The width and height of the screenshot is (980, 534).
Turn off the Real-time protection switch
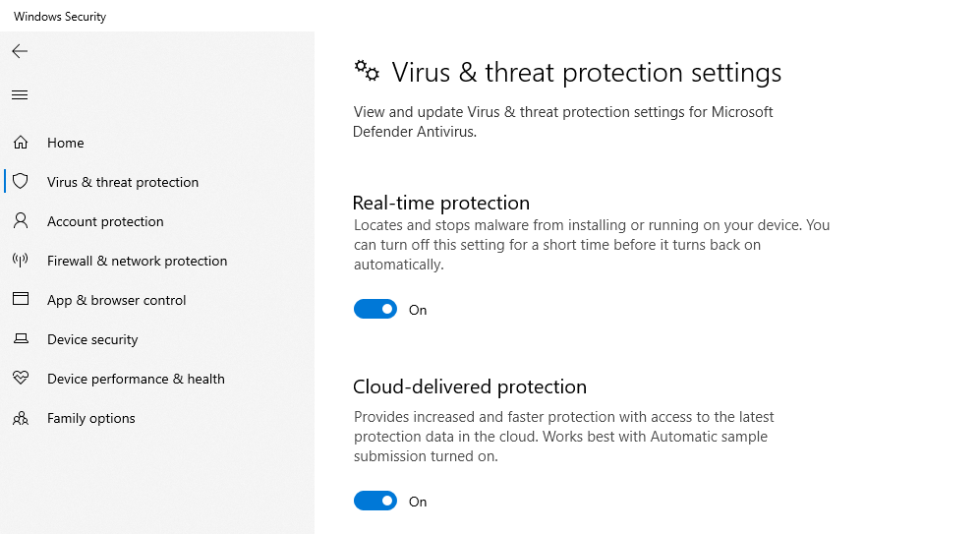(x=375, y=310)
